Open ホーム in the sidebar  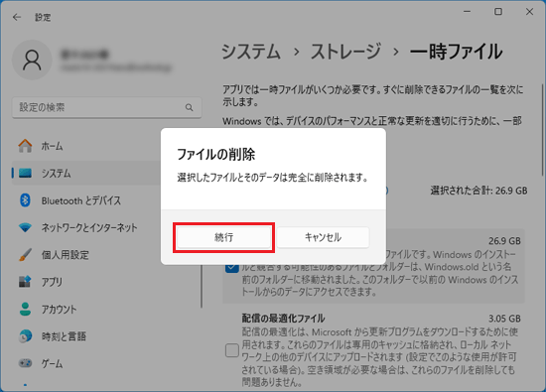pos(53,146)
